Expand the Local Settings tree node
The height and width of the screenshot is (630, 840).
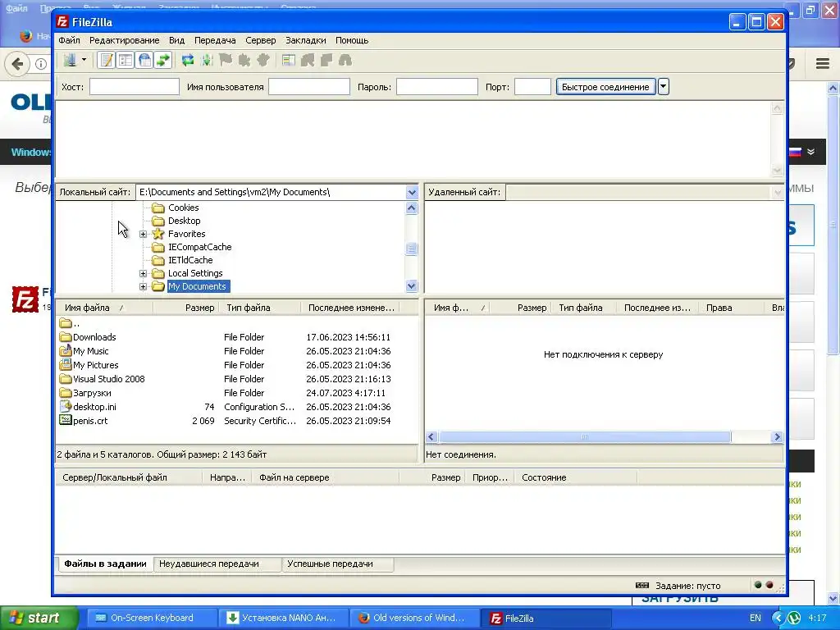click(x=143, y=274)
